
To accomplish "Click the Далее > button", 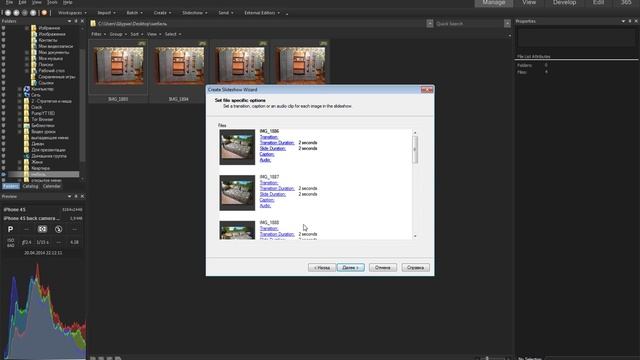I will (351, 268).
